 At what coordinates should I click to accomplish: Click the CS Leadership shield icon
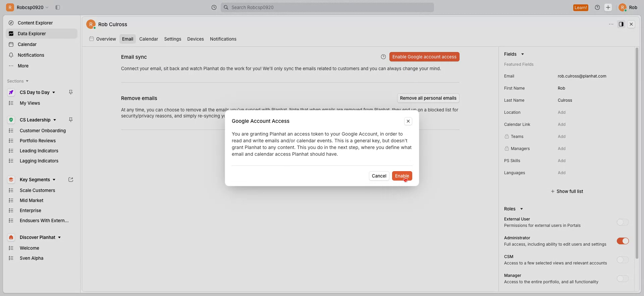[x=11, y=120]
